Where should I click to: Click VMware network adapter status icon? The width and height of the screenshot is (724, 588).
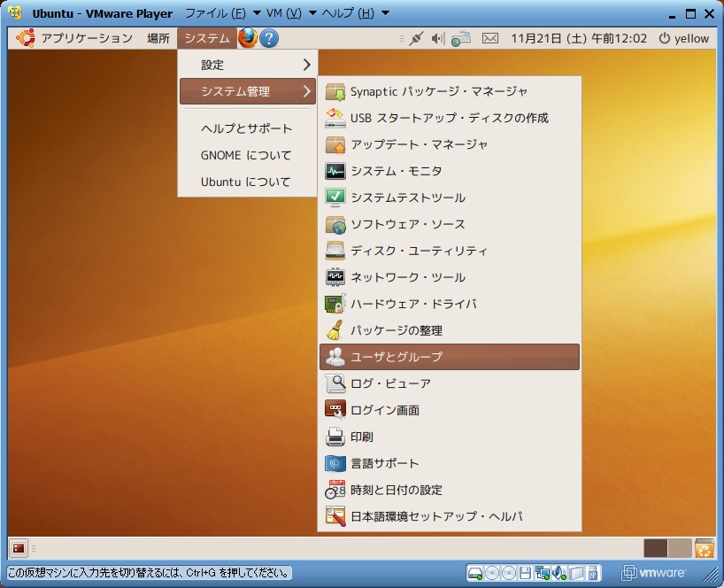542,573
